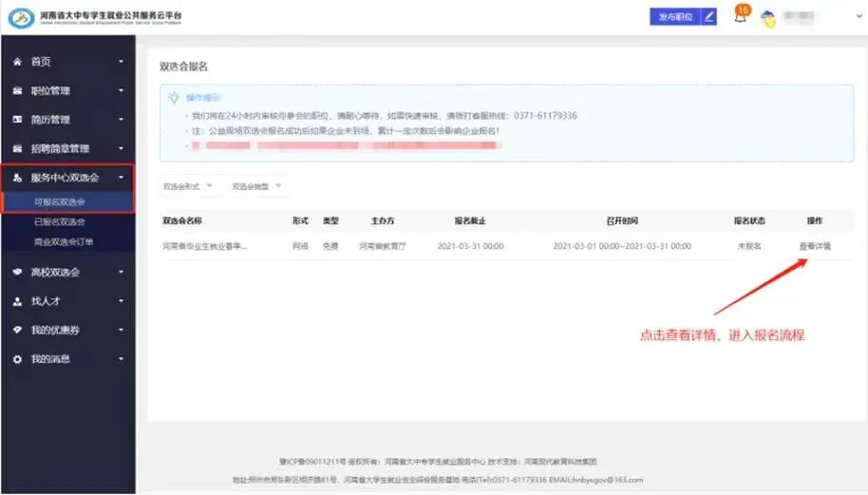This screenshot has width=868, height=495.
Task: Click the 我的消息 gear icon
Action: pos(17,359)
